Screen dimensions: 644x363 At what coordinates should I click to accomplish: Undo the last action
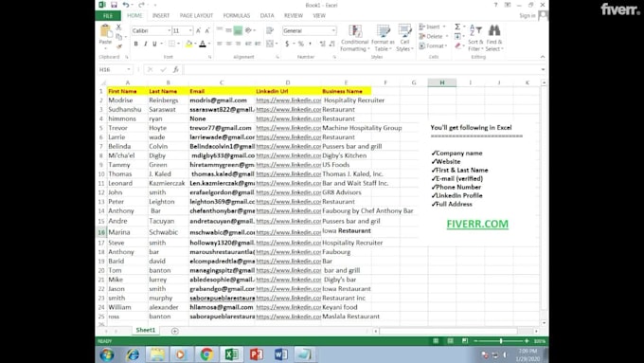click(126, 5)
